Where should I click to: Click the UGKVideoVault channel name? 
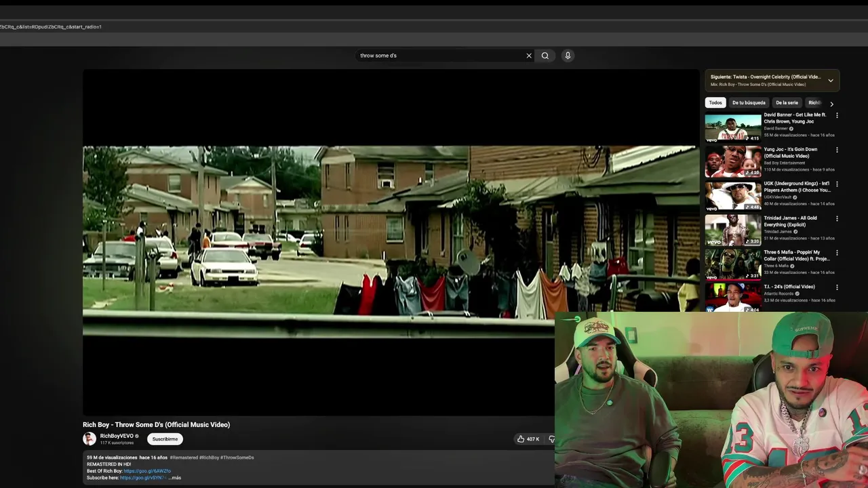point(778,197)
